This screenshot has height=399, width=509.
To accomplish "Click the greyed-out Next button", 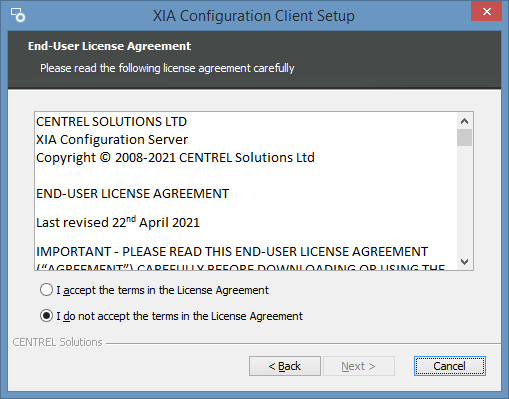I will 359,366.
